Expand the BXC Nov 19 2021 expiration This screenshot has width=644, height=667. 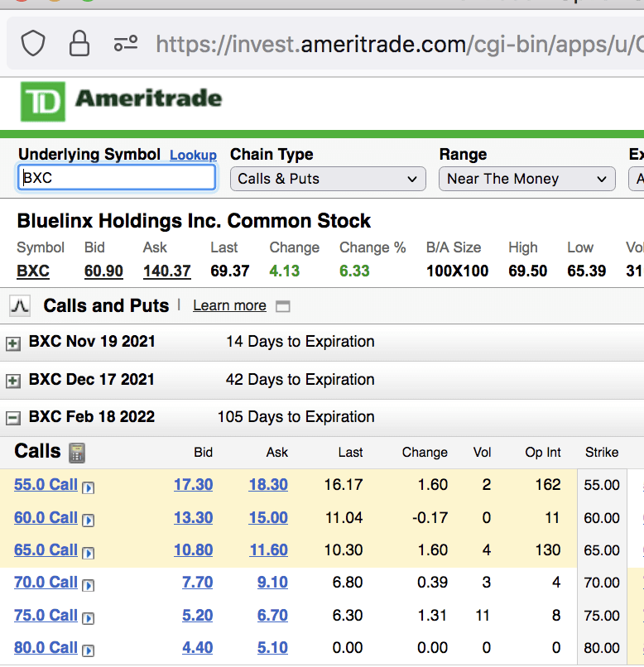[x=13, y=343]
